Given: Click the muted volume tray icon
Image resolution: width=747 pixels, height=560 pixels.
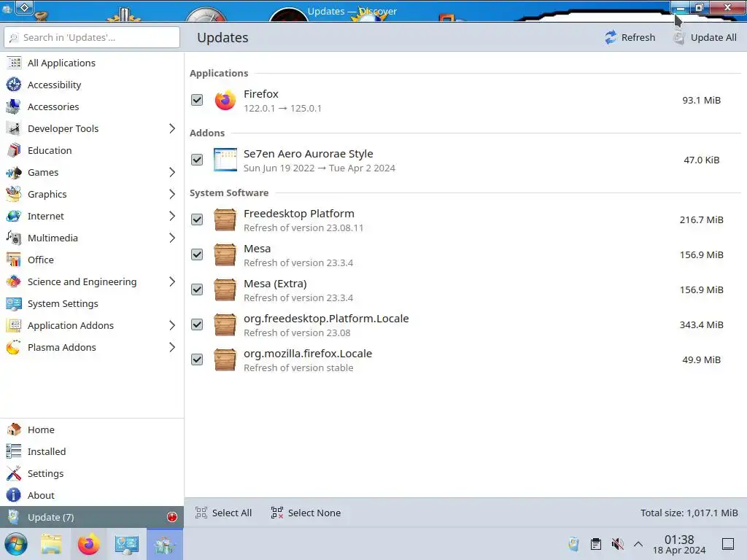Looking at the screenshot, I should click(617, 544).
